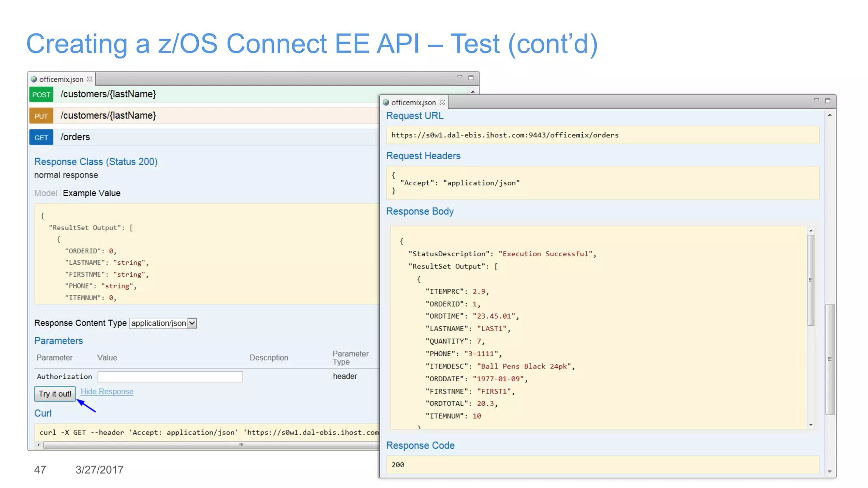Click the Authorization parameter label

(x=64, y=377)
